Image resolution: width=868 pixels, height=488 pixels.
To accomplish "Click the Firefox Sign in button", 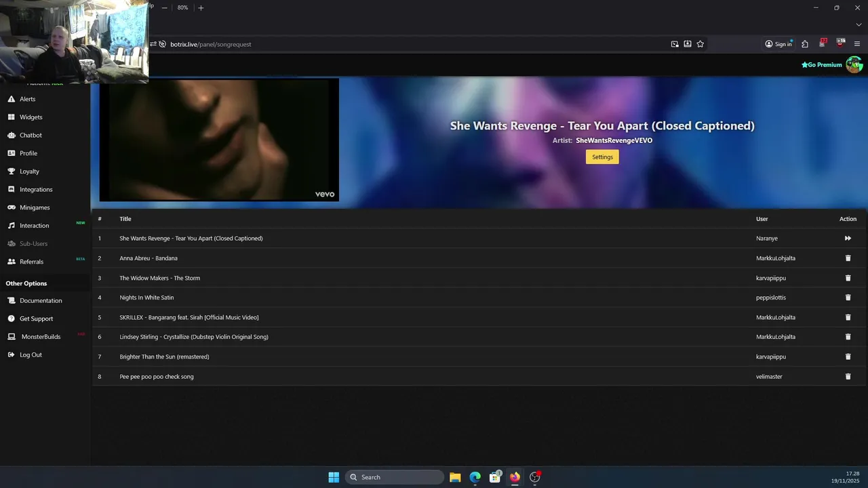I will (x=778, y=44).
